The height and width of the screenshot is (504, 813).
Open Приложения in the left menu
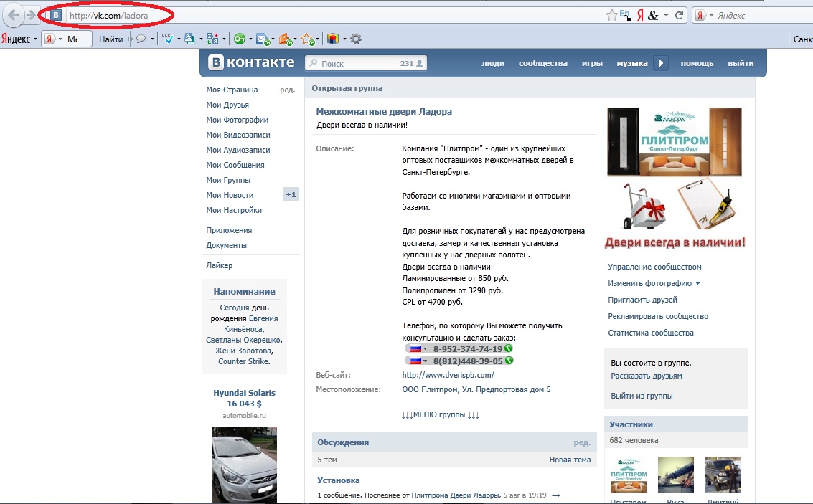pos(229,230)
